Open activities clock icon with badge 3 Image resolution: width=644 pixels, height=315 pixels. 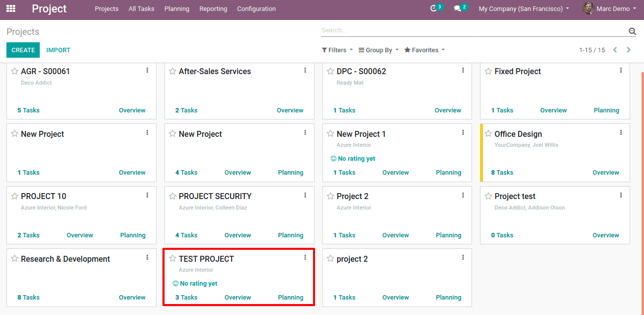pyautogui.click(x=433, y=8)
